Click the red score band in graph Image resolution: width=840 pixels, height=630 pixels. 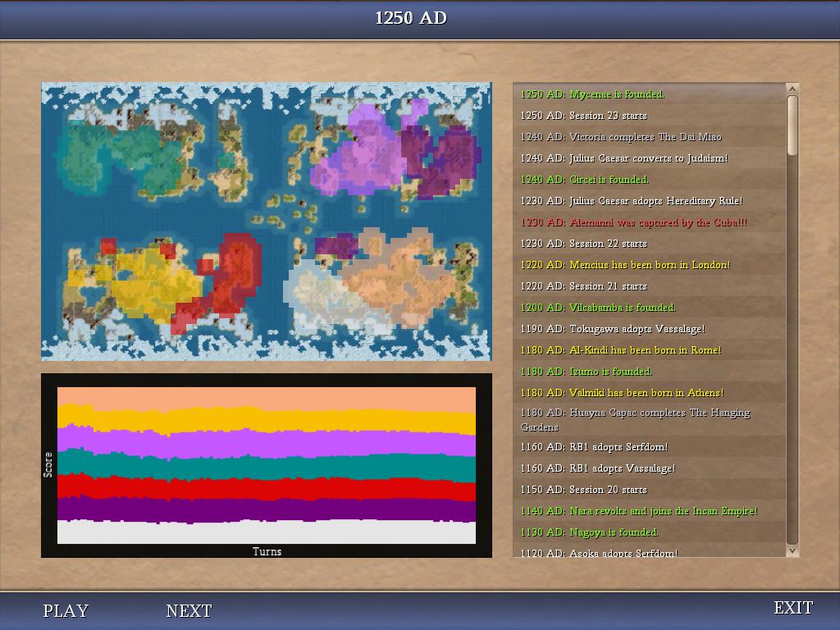pyautogui.click(x=267, y=489)
